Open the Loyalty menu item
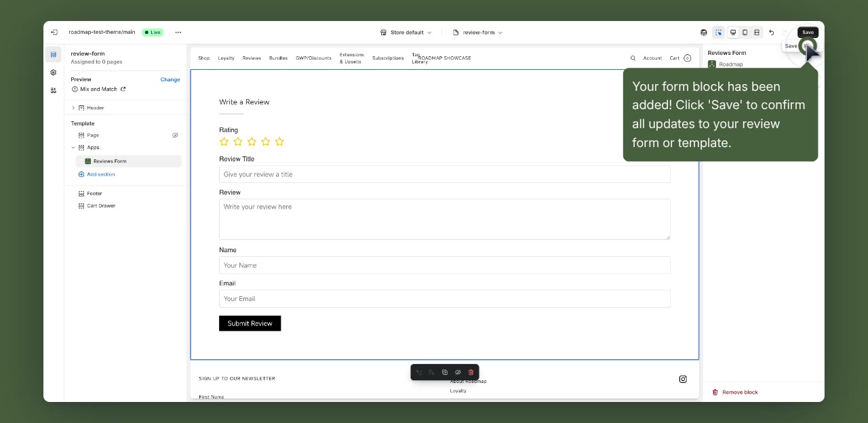Screen dimensions: 868x423 [226, 58]
